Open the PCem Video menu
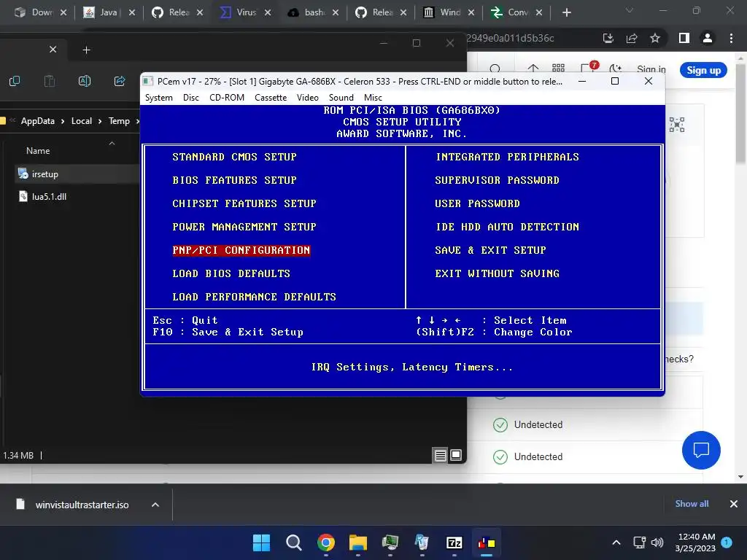Viewport: 747px width, 560px height. click(307, 98)
